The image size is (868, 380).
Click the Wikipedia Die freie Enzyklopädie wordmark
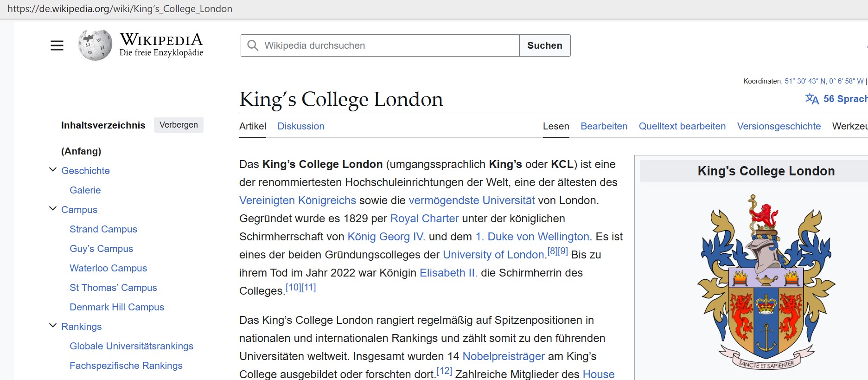click(161, 45)
